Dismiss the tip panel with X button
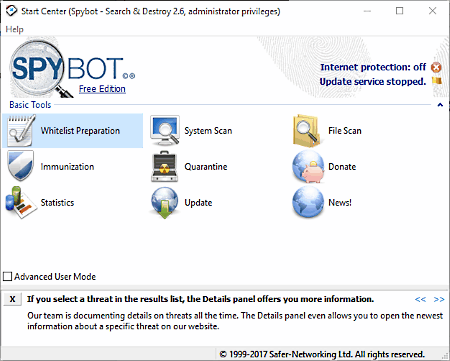 [12, 299]
